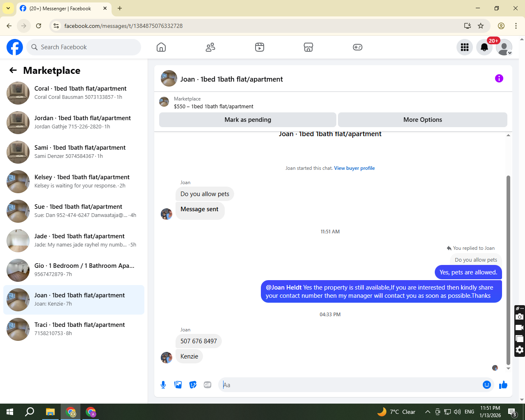Open Jade 1bed 1bath conversation
The image size is (525, 420).
coord(74,241)
